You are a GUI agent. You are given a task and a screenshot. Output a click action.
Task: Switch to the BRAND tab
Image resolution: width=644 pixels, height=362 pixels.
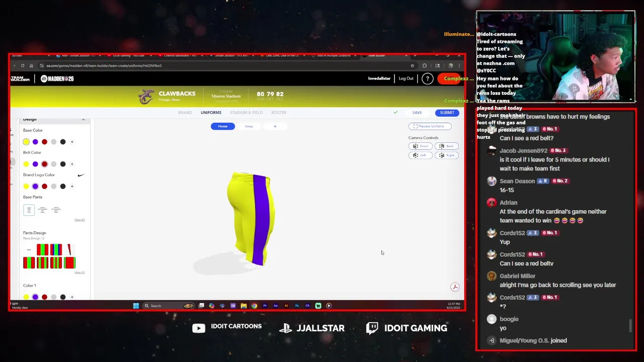(x=185, y=113)
